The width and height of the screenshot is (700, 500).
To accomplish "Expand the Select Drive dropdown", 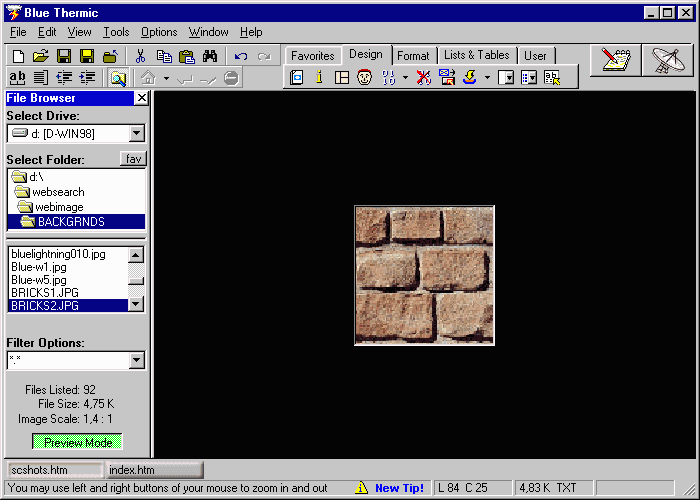I will [x=137, y=133].
